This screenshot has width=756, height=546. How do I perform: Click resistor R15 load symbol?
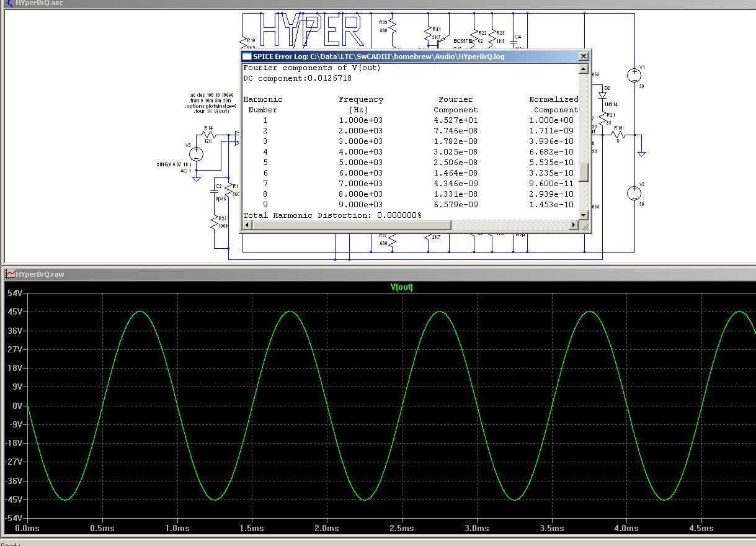(617, 135)
